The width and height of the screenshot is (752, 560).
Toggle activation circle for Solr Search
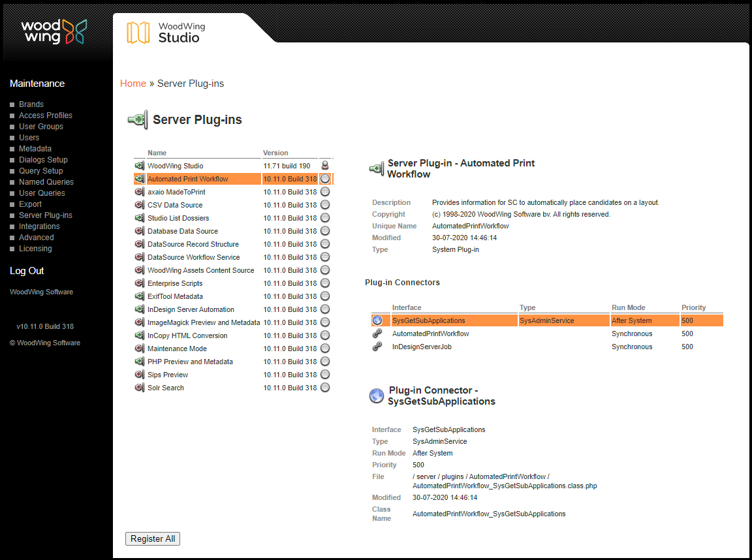point(325,388)
